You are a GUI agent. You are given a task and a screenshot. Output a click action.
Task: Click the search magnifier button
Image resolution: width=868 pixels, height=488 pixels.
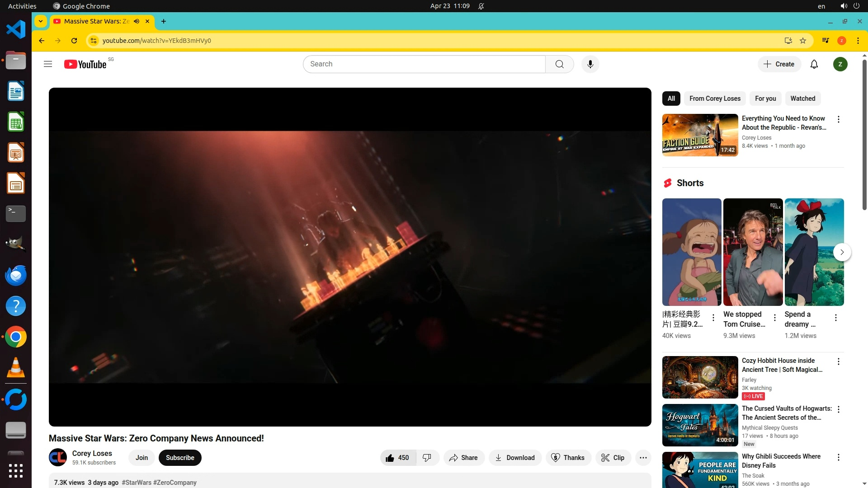tap(559, 64)
